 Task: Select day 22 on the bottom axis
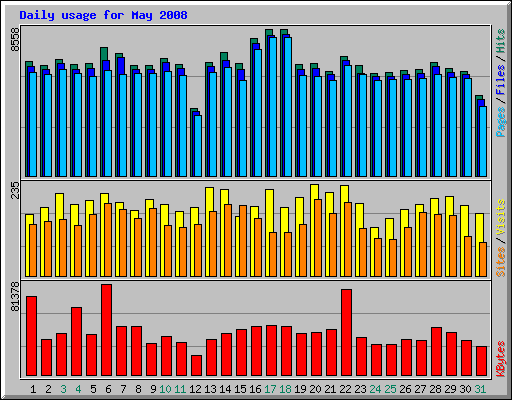(x=345, y=389)
